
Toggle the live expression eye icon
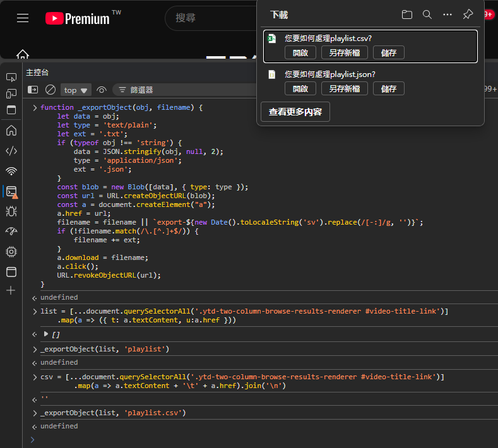[x=101, y=90]
